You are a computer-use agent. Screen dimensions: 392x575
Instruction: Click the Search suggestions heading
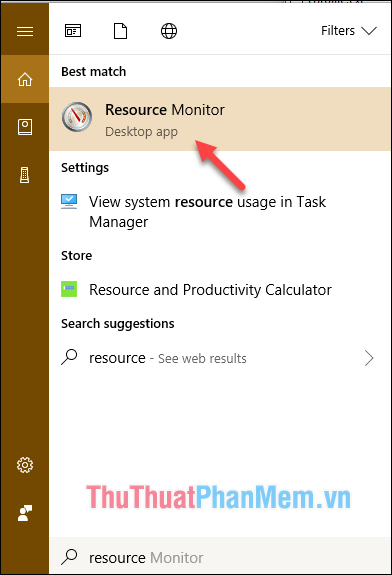[117, 324]
